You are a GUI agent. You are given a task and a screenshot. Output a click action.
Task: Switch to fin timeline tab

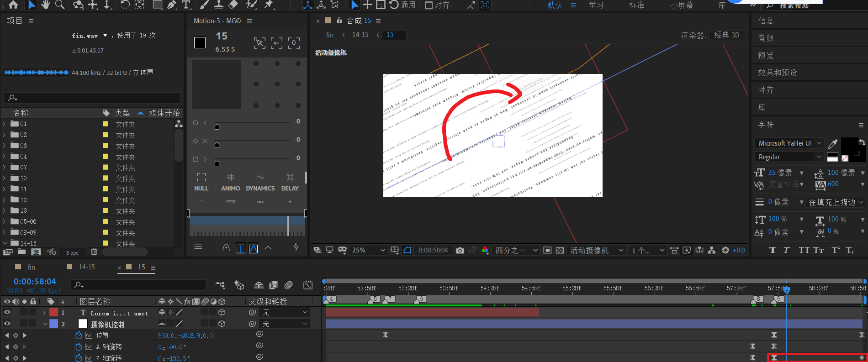point(31,267)
